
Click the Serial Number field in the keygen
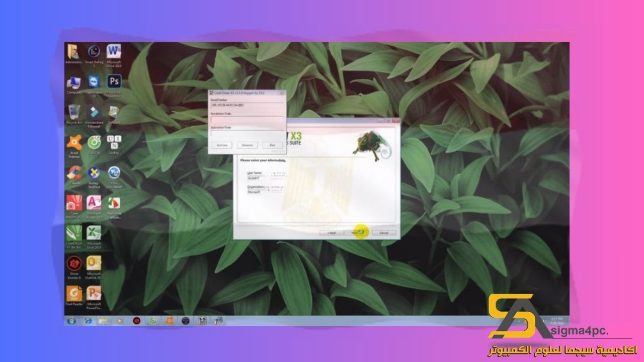coord(247,106)
